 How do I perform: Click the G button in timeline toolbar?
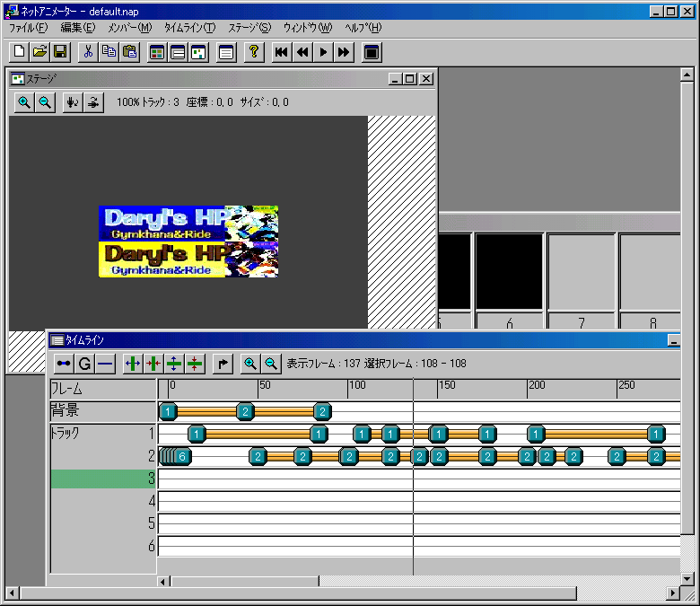(84, 364)
